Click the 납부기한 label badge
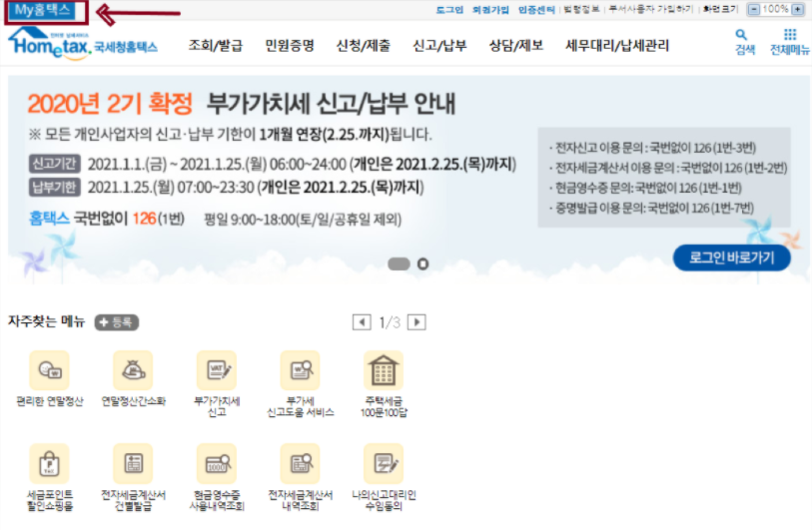This screenshot has height=530, width=812. (54, 187)
